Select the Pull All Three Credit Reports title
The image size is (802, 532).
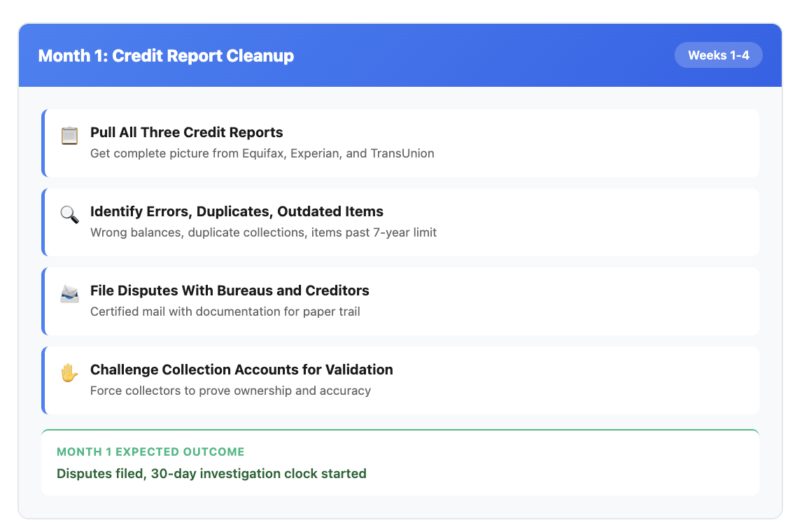pyautogui.click(x=187, y=132)
